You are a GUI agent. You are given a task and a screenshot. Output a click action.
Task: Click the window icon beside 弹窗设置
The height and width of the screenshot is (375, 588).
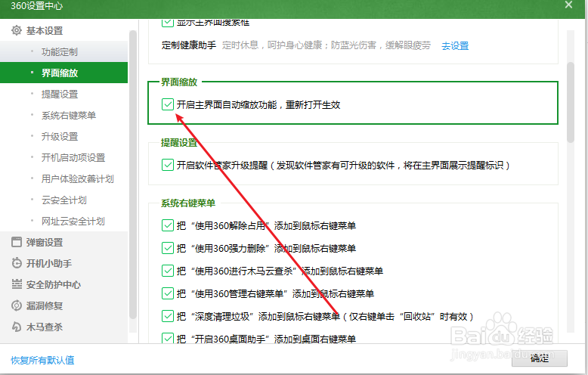click(17, 242)
